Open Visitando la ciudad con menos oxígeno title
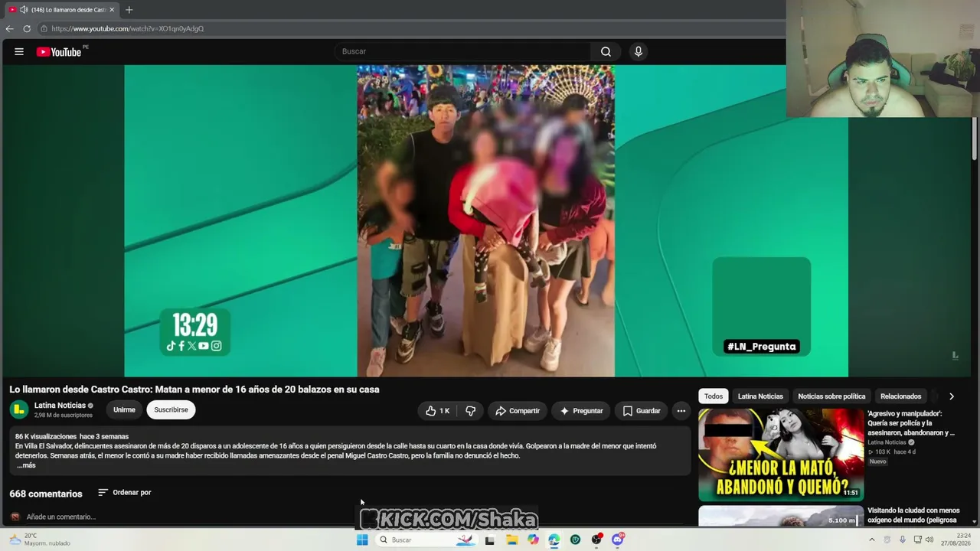This screenshot has width=980, height=551. tap(913, 515)
